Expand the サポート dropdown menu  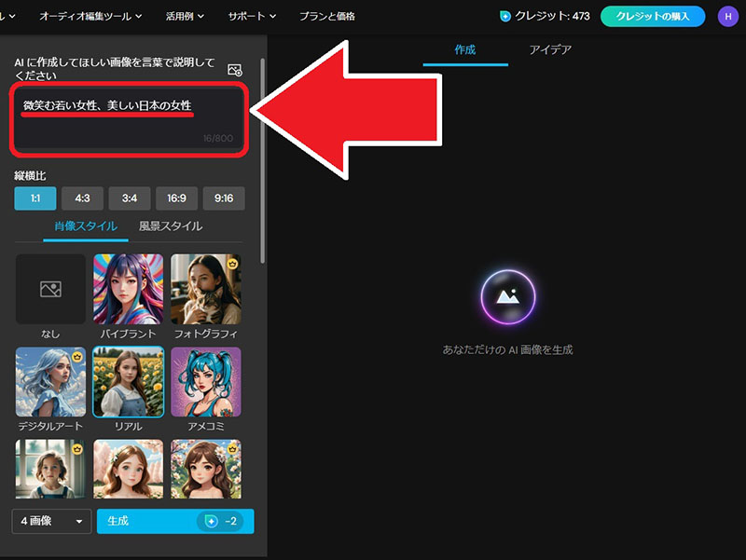(x=252, y=17)
